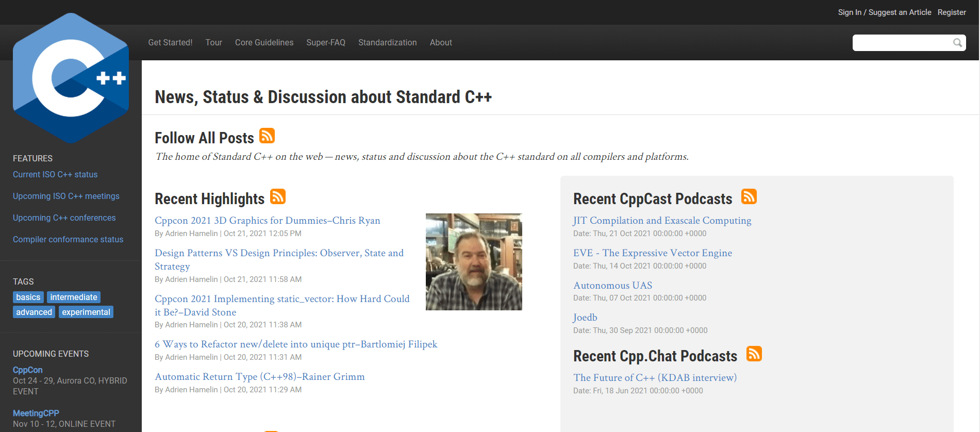980x432 pixels.
Task: Open the Get Started! menu
Action: tap(170, 43)
